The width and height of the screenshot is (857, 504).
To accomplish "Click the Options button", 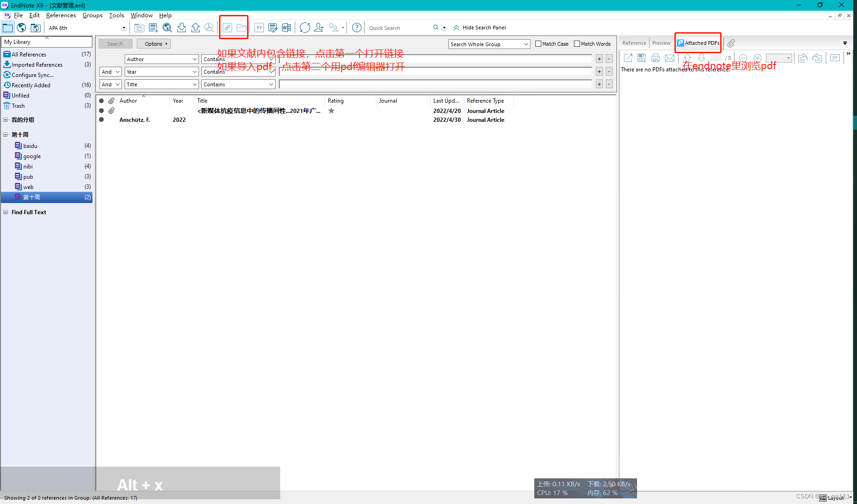I will pyautogui.click(x=154, y=44).
